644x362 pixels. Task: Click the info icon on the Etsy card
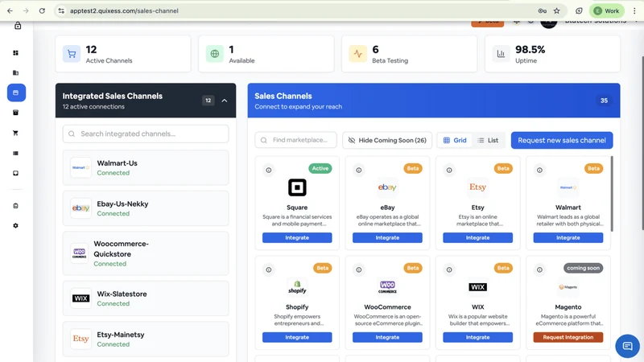(x=449, y=170)
